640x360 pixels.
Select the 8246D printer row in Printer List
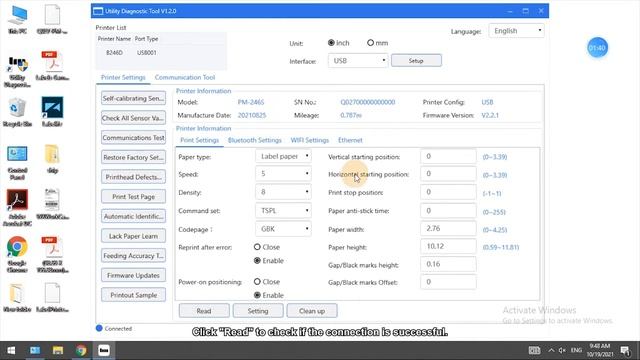[x=161, y=53]
